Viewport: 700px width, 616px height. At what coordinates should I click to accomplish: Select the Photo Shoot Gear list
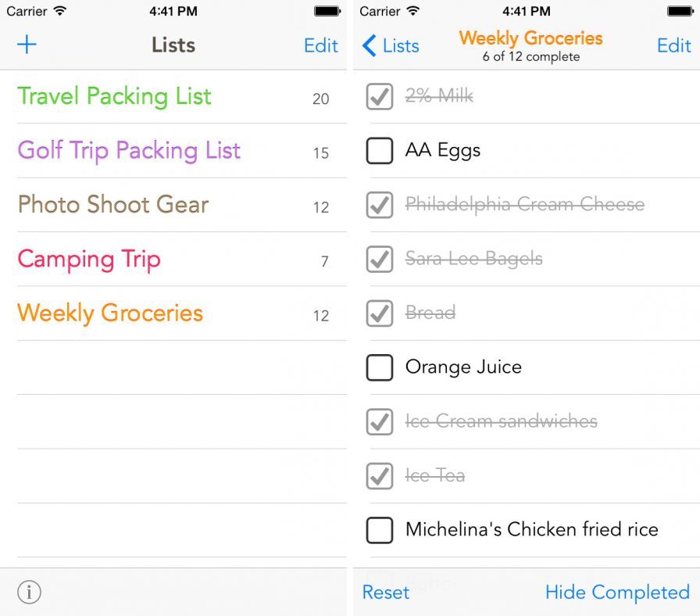tap(113, 205)
